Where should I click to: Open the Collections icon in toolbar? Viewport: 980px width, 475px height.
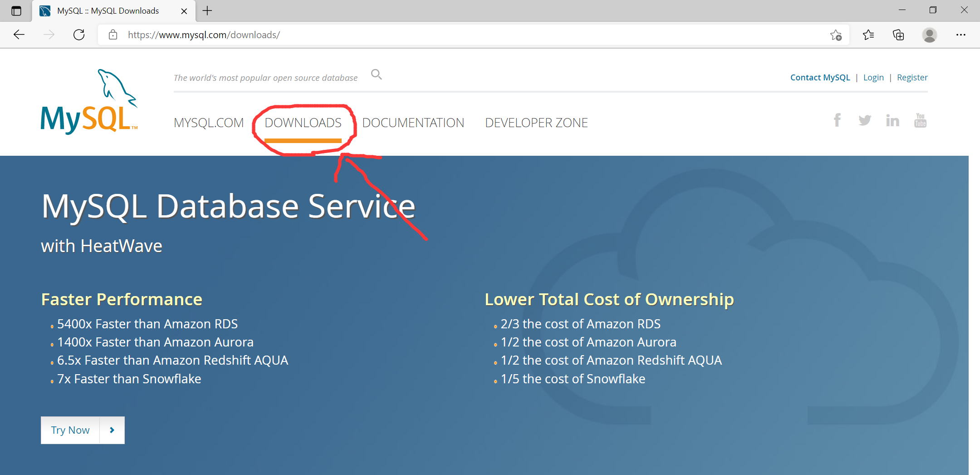(x=898, y=35)
